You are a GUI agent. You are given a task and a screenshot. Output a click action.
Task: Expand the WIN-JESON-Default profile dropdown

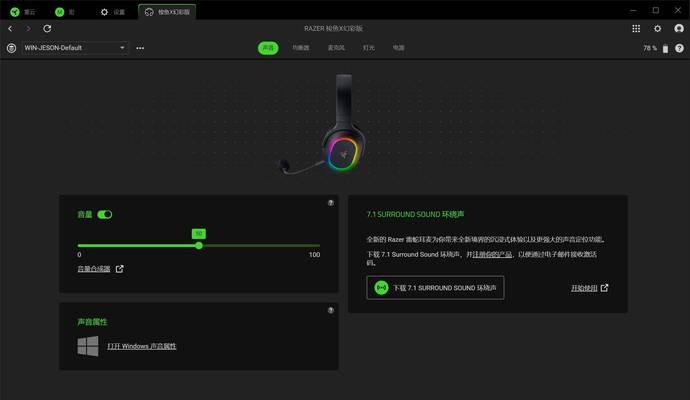[x=75, y=48]
